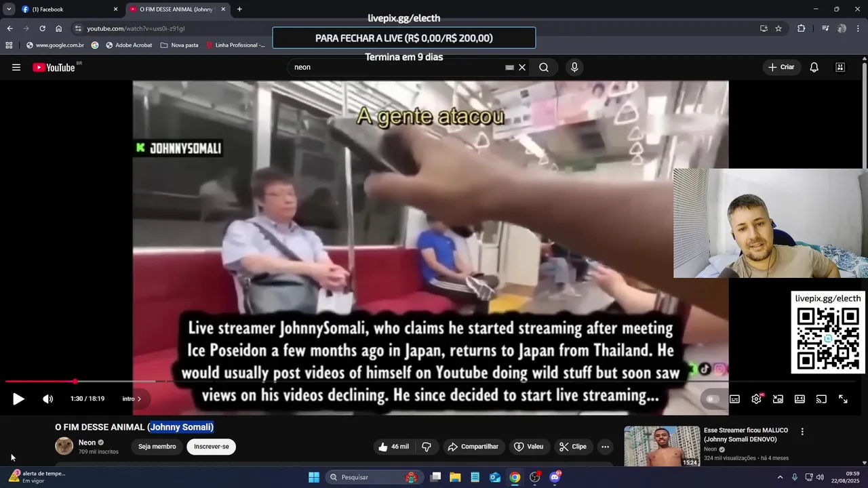Open 'Esse Streamer ficou MALUCO' video title
Viewport: 868px width, 488px height.
(745, 434)
